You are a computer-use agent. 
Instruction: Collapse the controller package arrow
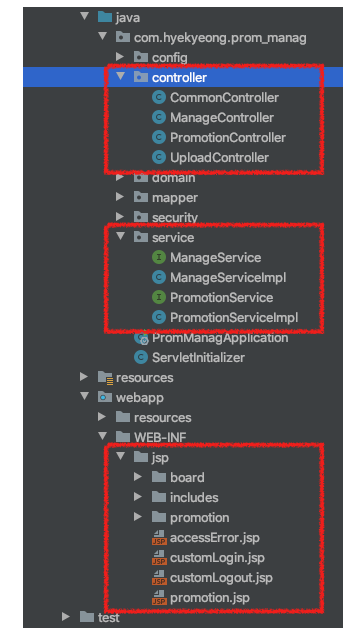click(x=120, y=77)
